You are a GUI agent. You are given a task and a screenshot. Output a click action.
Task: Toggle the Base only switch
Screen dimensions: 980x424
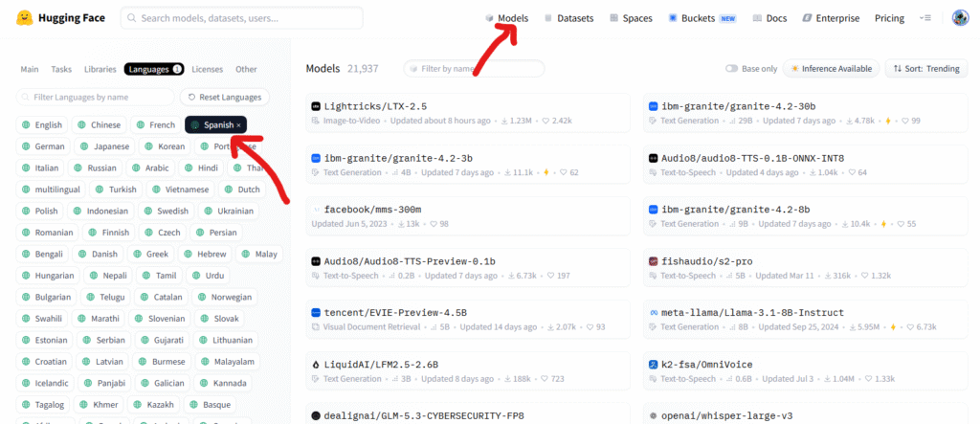731,69
